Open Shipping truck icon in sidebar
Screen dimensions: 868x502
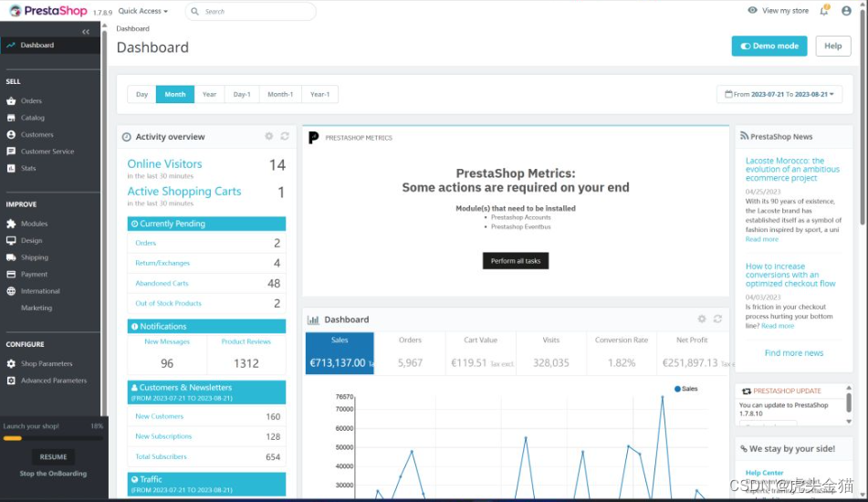click(11, 257)
